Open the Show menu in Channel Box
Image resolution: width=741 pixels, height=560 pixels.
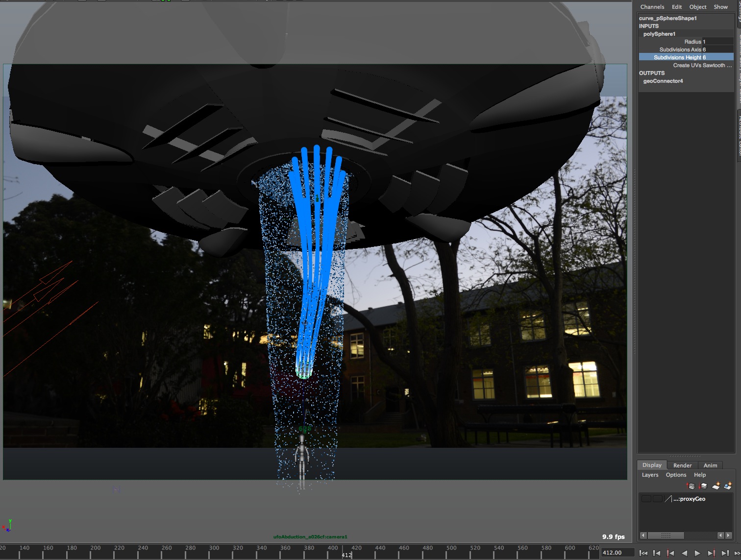pos(720,7)
